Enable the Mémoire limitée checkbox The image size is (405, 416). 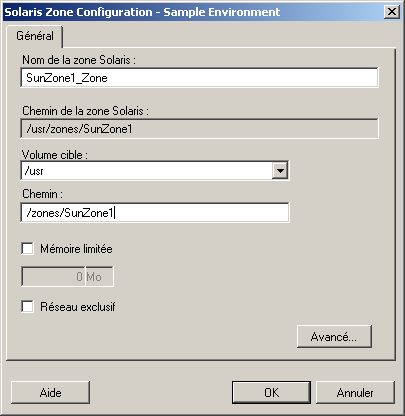pos(27,249)
